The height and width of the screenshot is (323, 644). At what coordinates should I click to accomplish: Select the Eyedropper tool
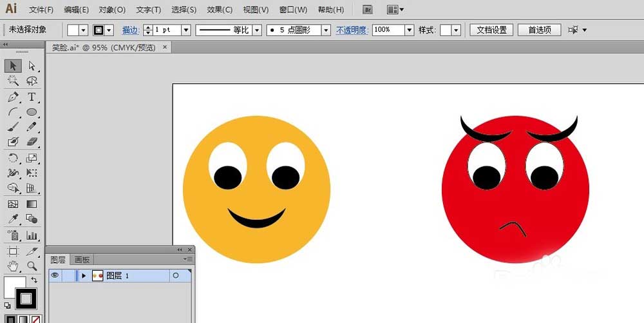click(x=13, y=219)
